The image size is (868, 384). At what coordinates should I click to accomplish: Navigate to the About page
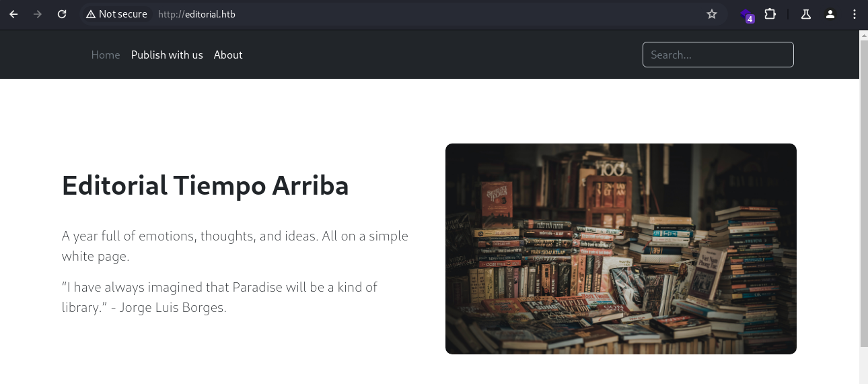228,55
